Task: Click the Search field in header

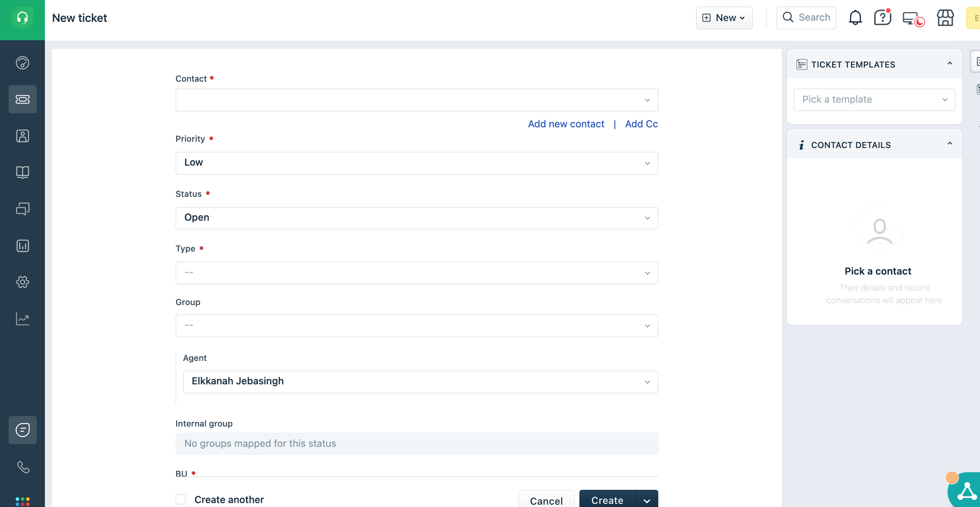Action: pos(806,18)
